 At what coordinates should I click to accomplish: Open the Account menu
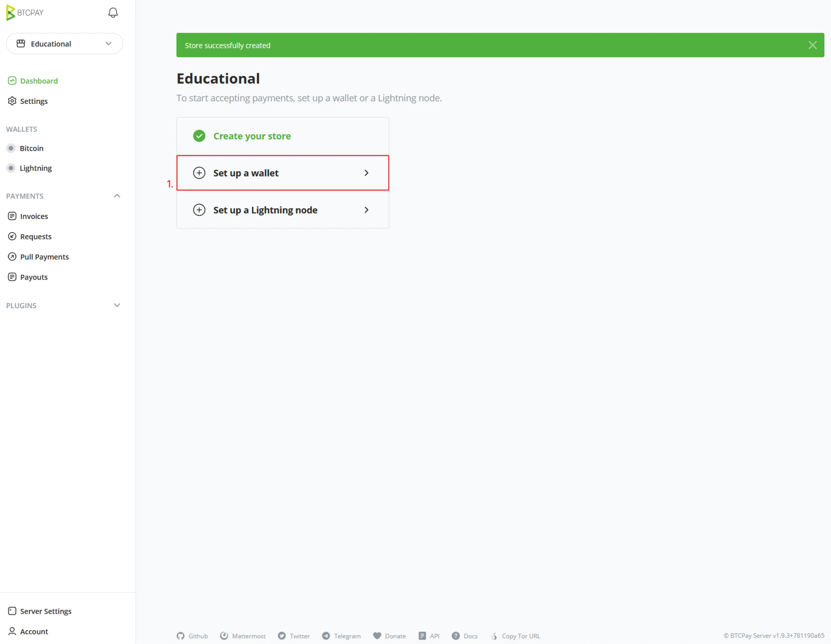click(x=34, y=631)
